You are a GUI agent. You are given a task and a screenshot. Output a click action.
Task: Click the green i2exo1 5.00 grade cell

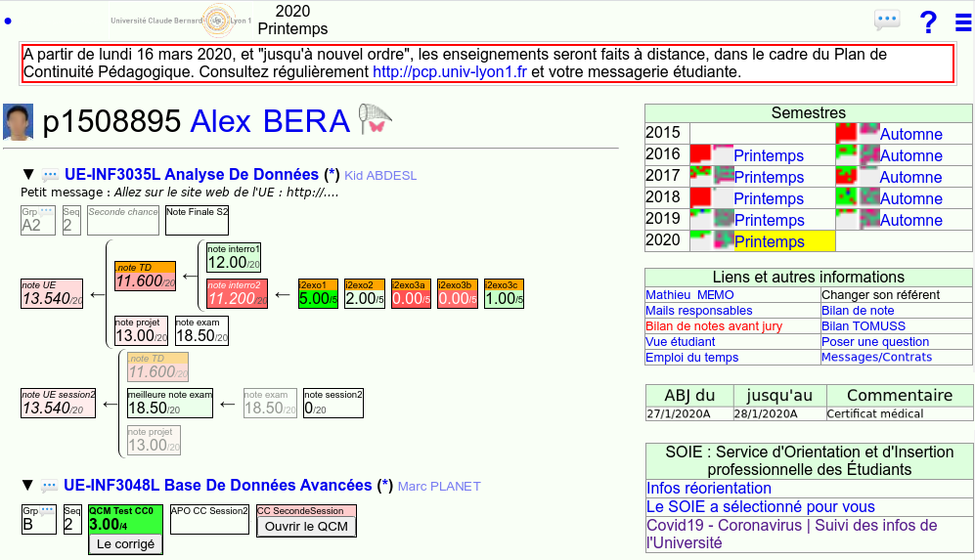[x=318, y=294]
